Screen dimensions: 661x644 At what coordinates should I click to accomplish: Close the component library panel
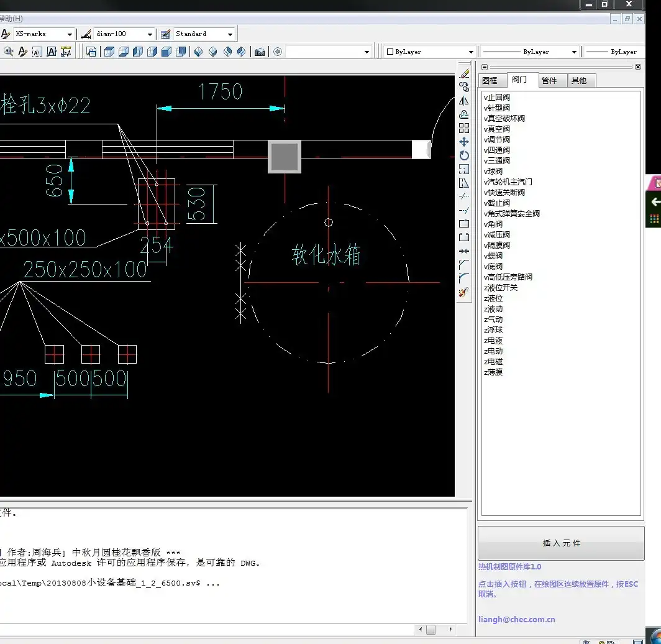638,67
